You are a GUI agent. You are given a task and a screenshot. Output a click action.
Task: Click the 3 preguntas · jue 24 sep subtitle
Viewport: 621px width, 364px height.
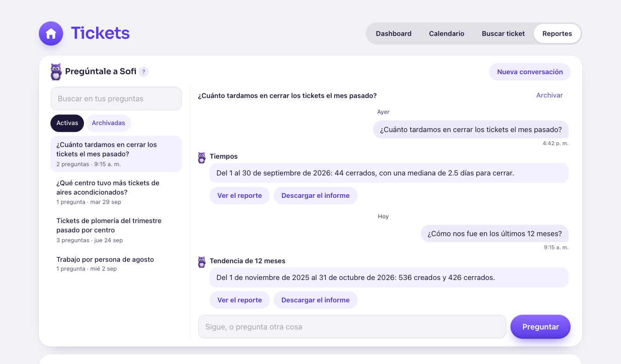[x=90, y=240]
